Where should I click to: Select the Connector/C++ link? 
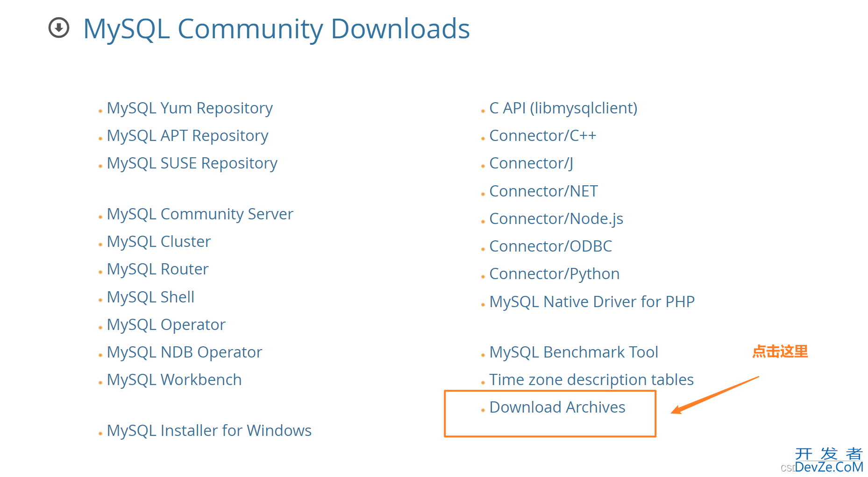click(x=543, y=136)
